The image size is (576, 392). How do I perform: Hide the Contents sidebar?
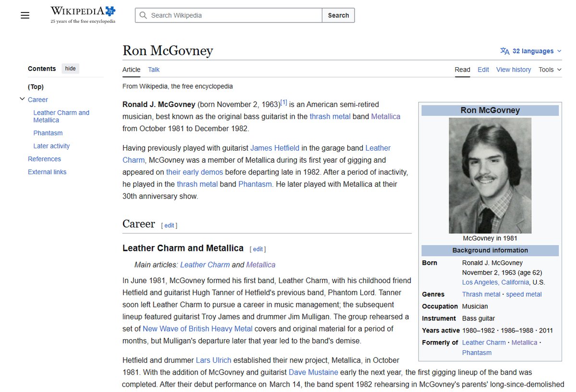pyautogui.click(x=70, y=68)
